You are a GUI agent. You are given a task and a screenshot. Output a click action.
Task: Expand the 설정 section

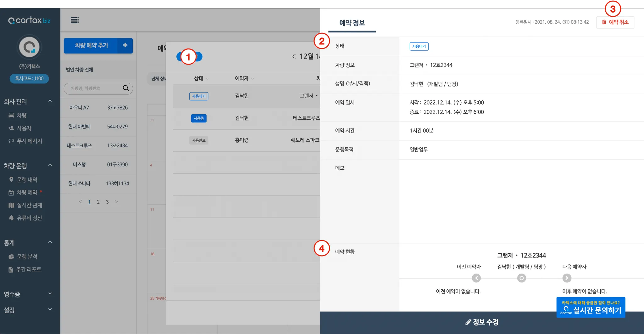coord(50,309)
